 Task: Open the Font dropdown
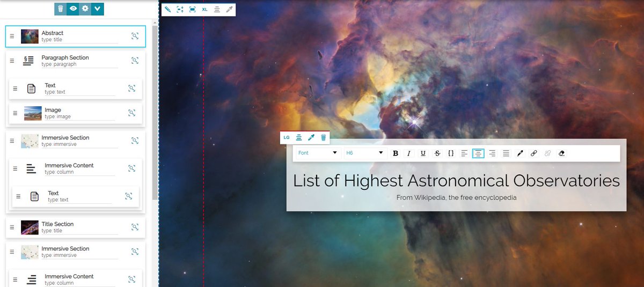pos(318,153)
